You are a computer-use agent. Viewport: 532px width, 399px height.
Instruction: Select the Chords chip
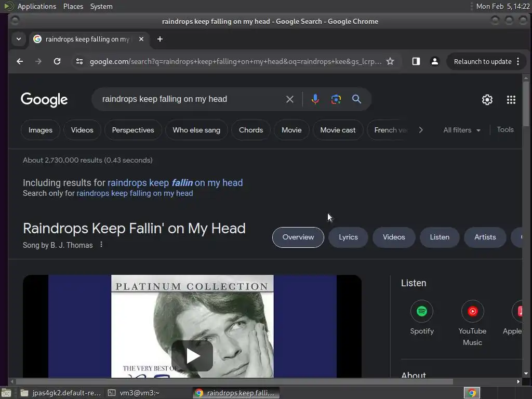coord(251,130)
